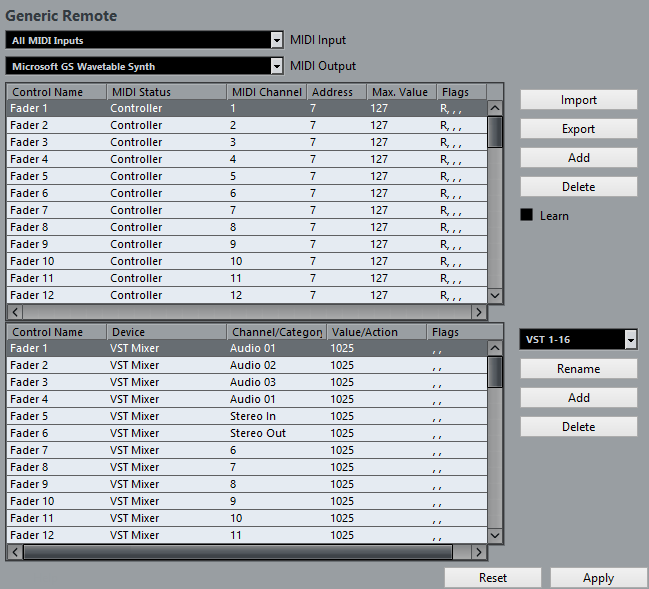
Task: Click lower table scroll left arrow
Action: [x=15, y=552]
